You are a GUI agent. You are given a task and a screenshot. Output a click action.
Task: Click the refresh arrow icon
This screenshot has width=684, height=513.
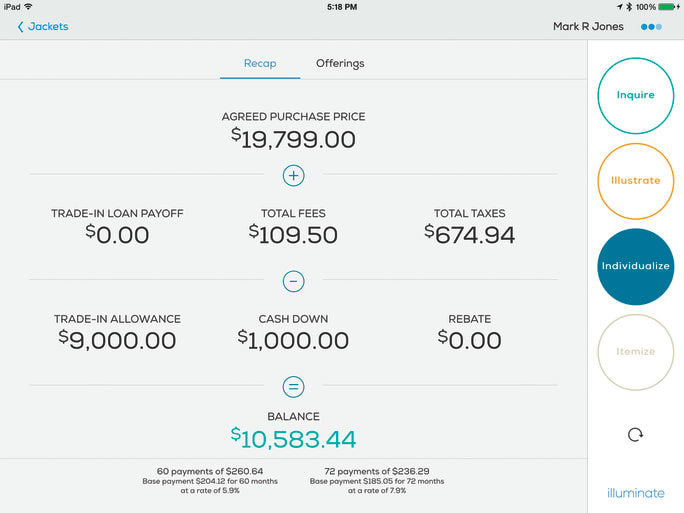coord(635,434)
